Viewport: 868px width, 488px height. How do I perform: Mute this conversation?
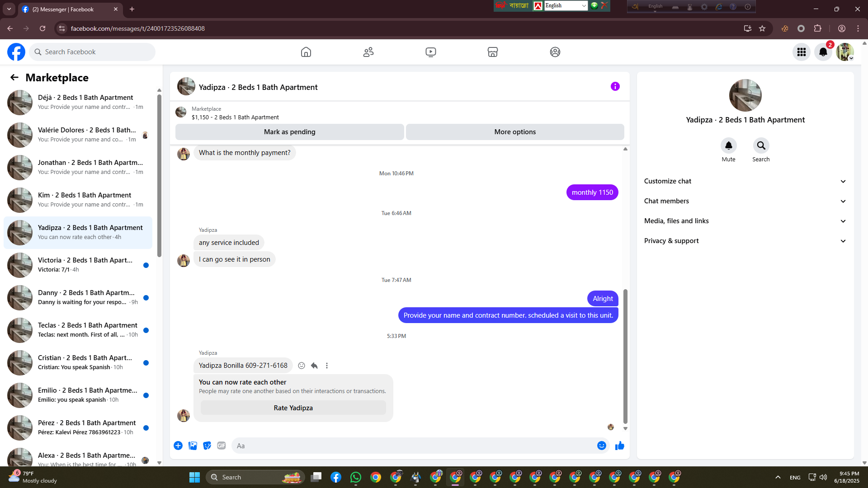(728, 145)
